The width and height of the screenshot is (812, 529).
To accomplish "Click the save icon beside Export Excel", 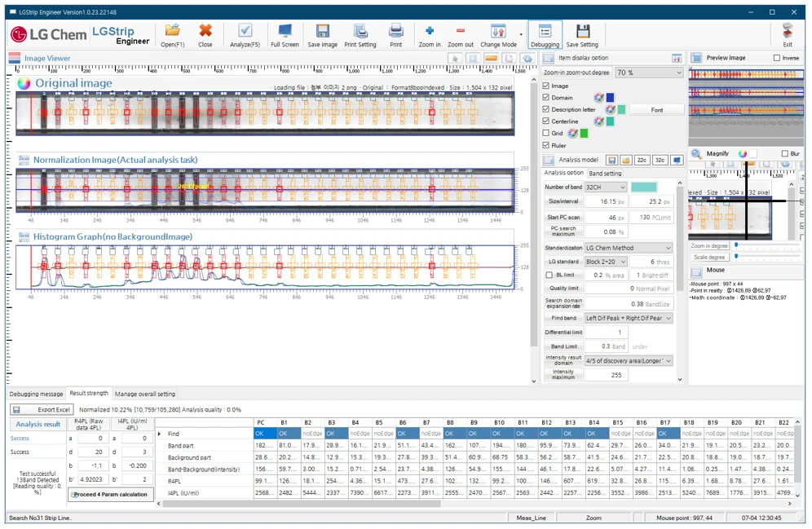I will (x=16, y=409).
